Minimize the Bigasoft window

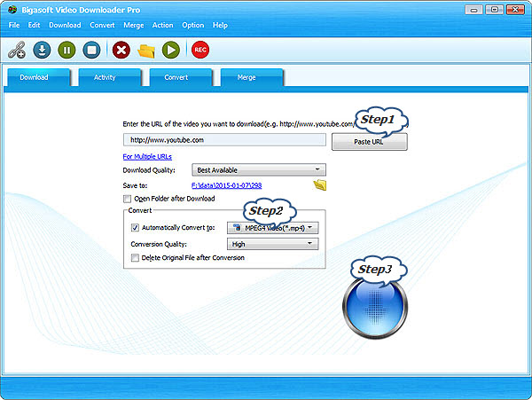(x=473, y=10)
